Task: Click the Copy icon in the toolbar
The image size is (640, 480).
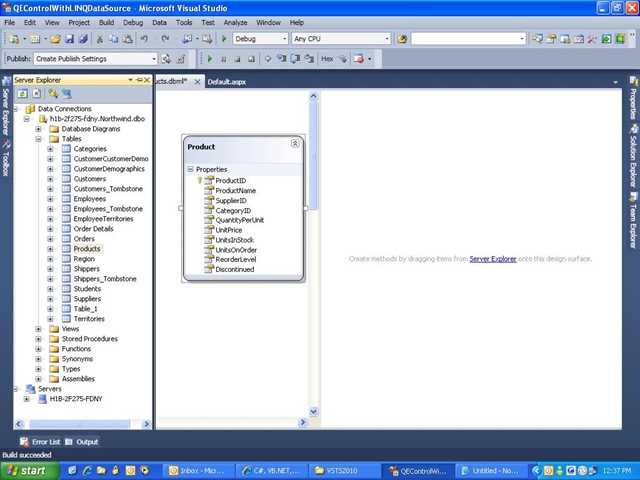Action: 113,39
